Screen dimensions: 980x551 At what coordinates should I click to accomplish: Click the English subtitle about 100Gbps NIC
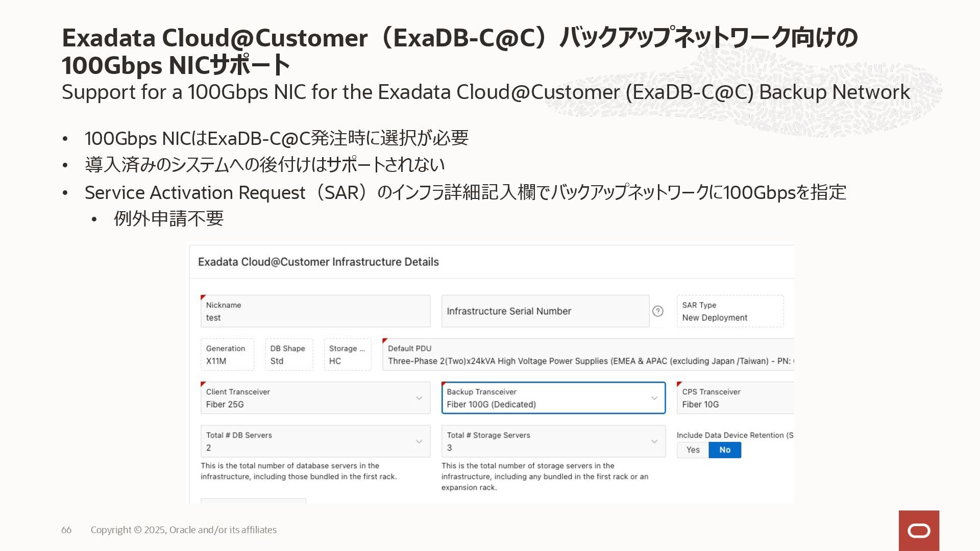485,92
